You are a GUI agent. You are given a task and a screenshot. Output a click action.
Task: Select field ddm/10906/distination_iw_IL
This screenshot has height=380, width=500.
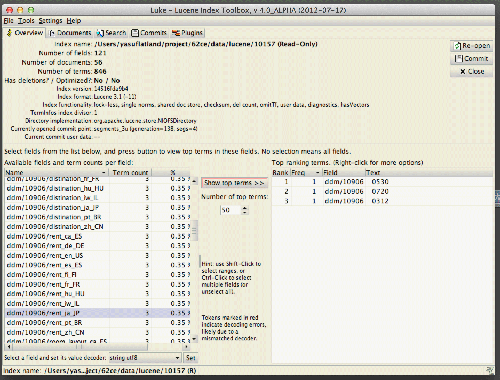(x=97, y=198)
